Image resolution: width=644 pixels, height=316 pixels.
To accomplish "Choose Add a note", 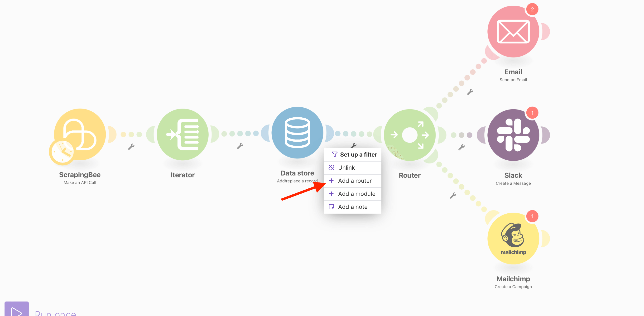I will pos(352,207).
